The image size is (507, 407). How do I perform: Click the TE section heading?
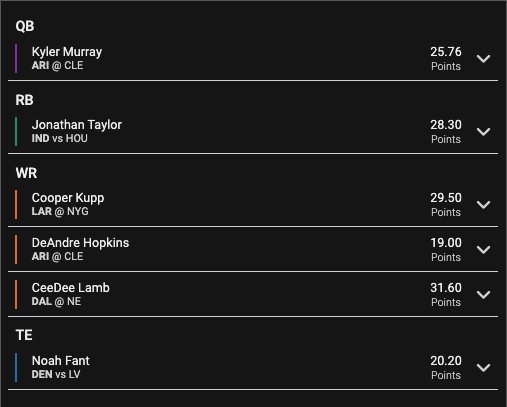24,335
